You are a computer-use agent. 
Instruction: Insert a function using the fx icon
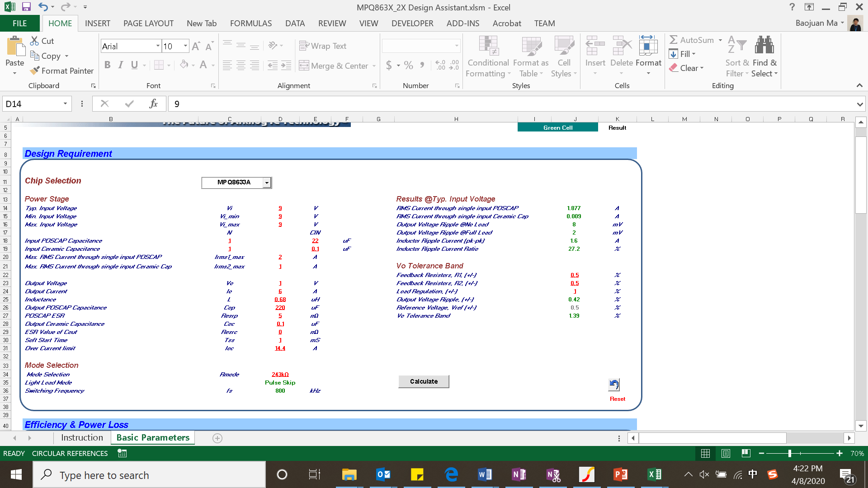tap(154, 103)
